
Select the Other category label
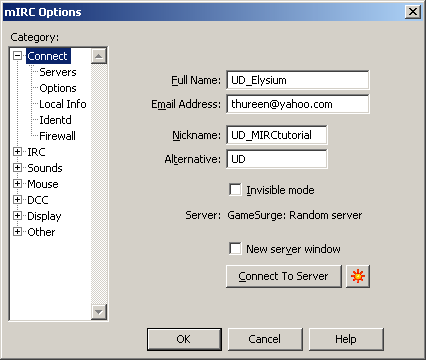pos(41,232)
